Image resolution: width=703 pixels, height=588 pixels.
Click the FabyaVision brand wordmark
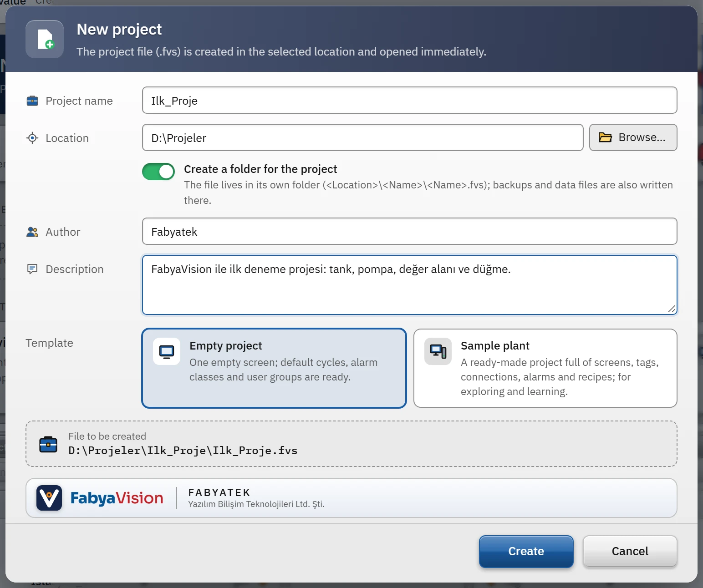click(117, 498)
